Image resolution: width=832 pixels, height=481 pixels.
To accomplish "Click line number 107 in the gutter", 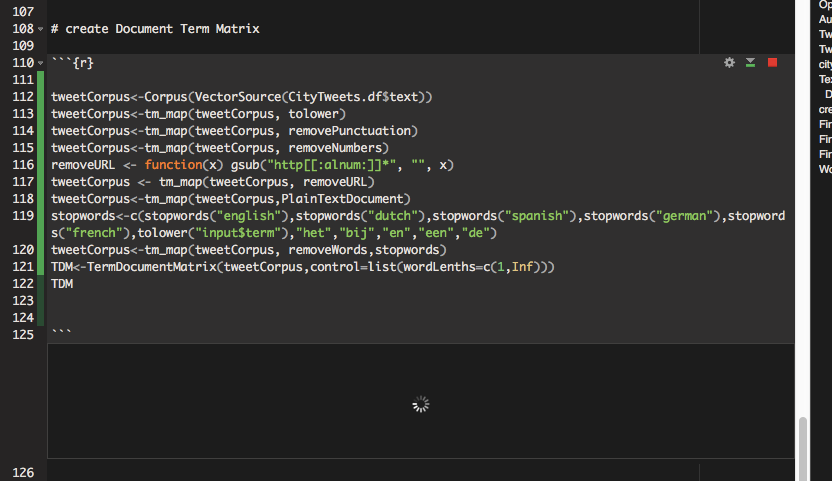I will (x=23, y=12).
